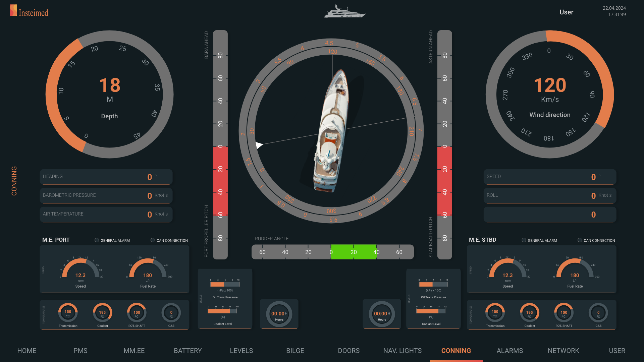Click the white heading pointer on compass
Viewport: 644px width, 362px height.
(x=259, y=145)
